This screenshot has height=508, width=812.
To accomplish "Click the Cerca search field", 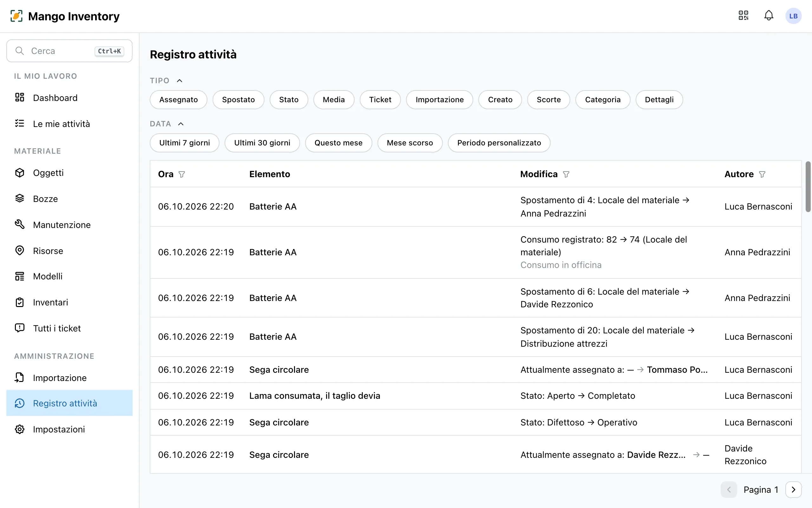I will pos(69,51).
